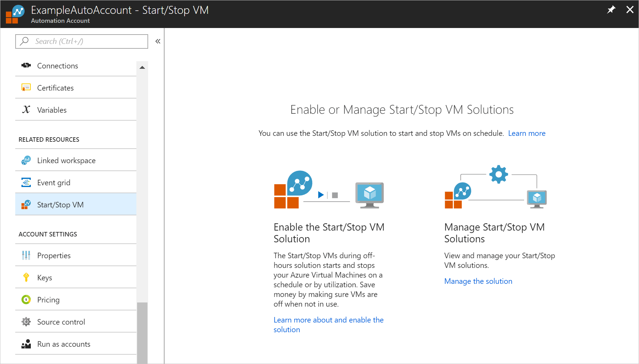639x364 pixels.
Task: Click the Automation Account logo in header
Action: click(x=15, y=14)
